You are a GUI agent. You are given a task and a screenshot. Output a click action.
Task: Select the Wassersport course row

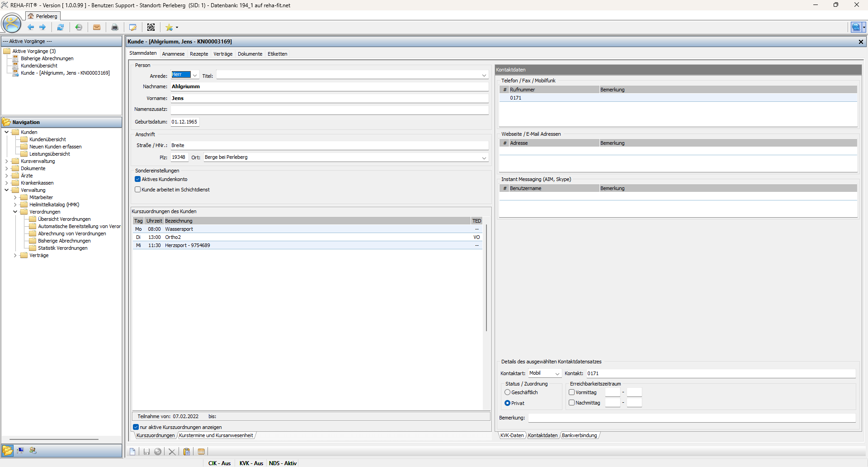[x=307, y=229]
